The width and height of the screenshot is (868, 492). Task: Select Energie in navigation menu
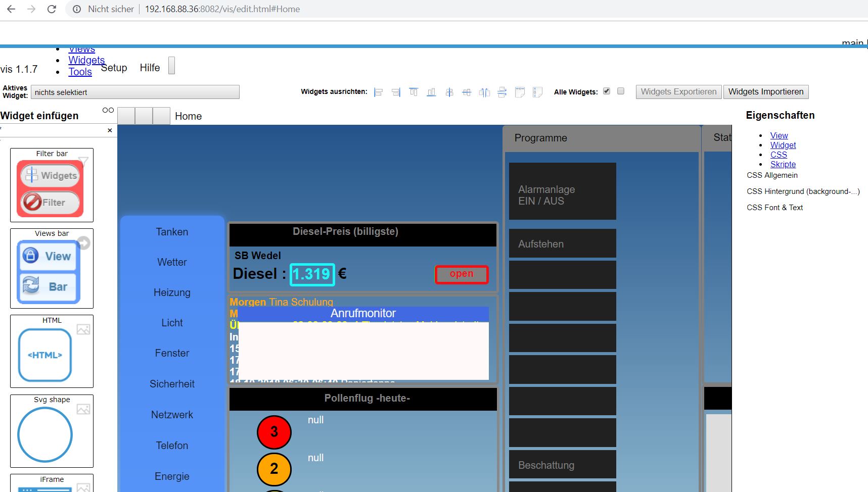(x=172, y=476)
